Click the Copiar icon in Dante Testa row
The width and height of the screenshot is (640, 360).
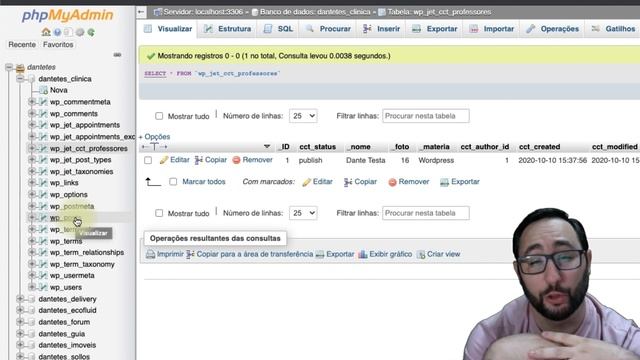(199, 160)
